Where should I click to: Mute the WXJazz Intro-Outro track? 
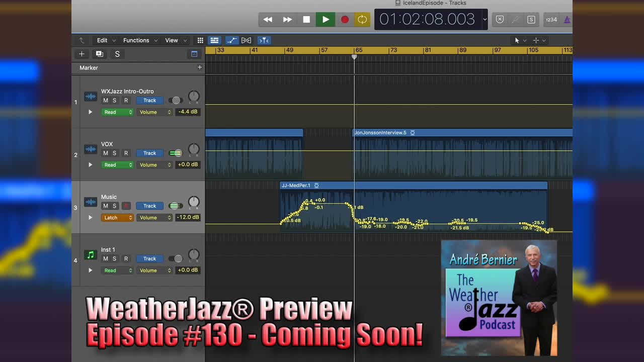[x=106, y=101]
